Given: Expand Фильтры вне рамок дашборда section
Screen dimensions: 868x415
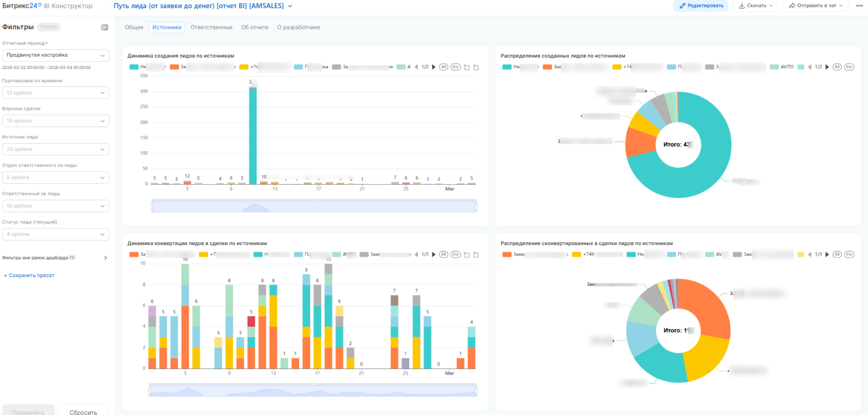Looking at the screenshot, I should tap(105, 258).
